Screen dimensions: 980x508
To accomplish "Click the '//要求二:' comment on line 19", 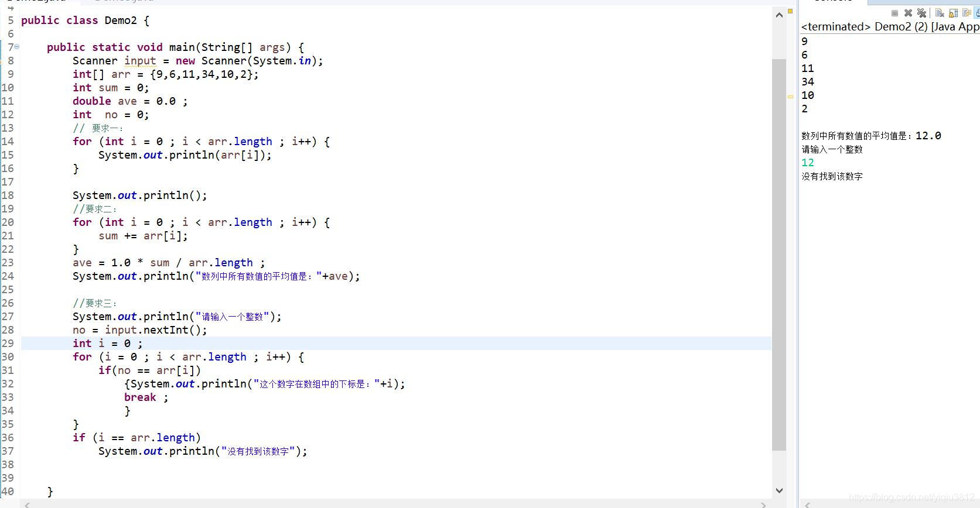I will click(x=95, y=209).
